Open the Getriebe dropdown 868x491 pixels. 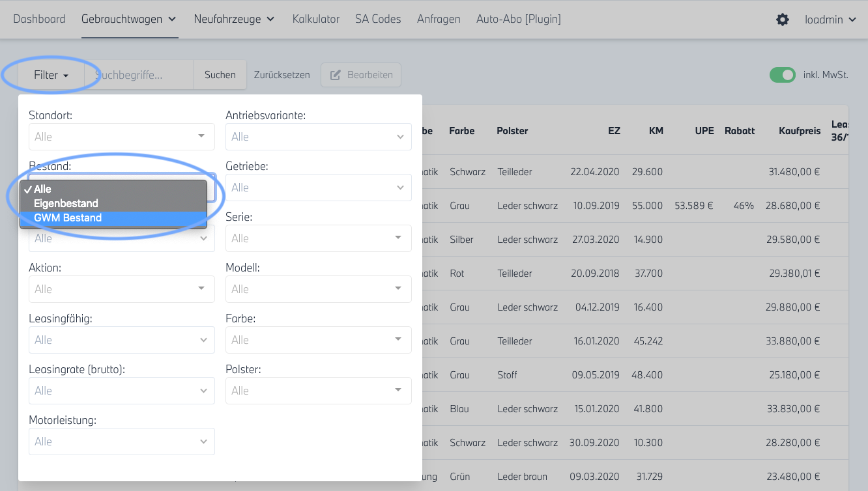[x=318, y=188]
